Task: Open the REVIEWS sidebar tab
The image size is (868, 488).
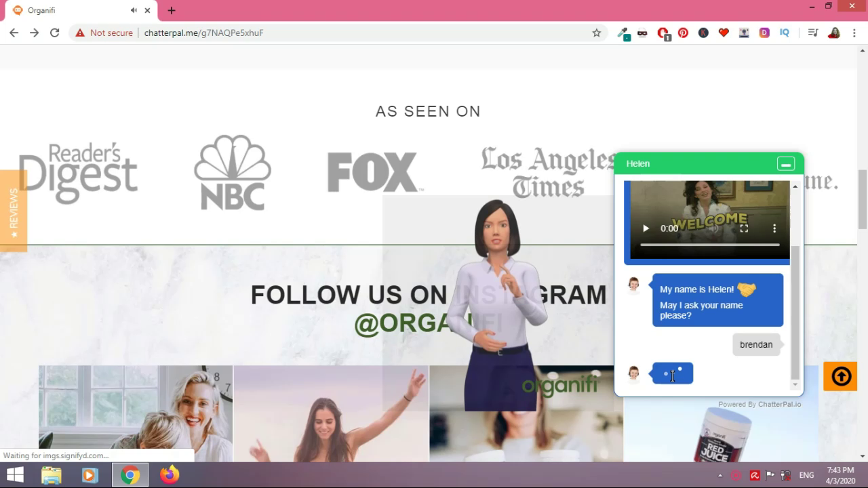Action: pyautogui.click(x=14, y=211)
